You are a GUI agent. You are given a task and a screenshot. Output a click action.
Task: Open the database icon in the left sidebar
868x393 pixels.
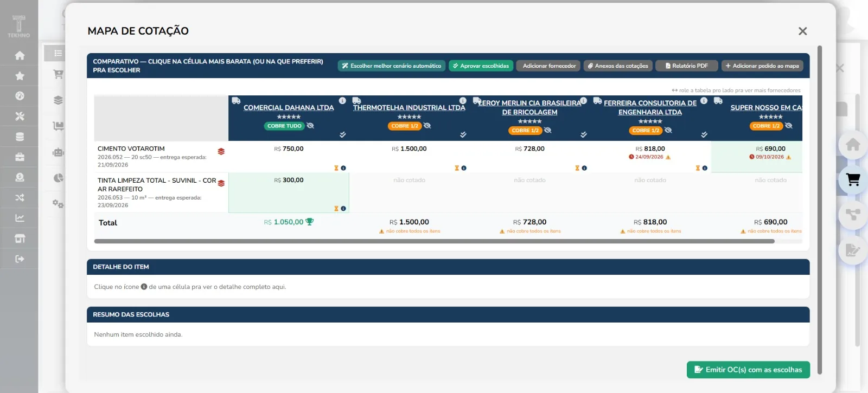pyautogui.click(x=20, y=137)
